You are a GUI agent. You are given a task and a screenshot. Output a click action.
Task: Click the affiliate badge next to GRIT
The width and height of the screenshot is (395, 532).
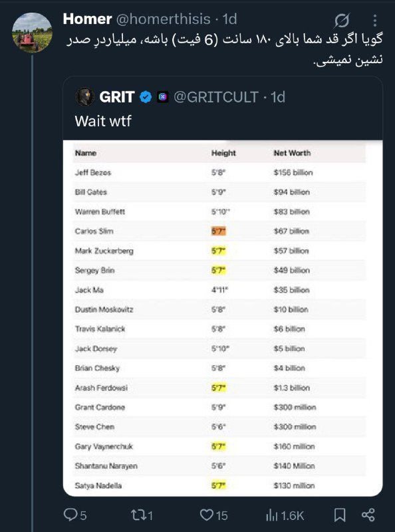tap(163, 97)
